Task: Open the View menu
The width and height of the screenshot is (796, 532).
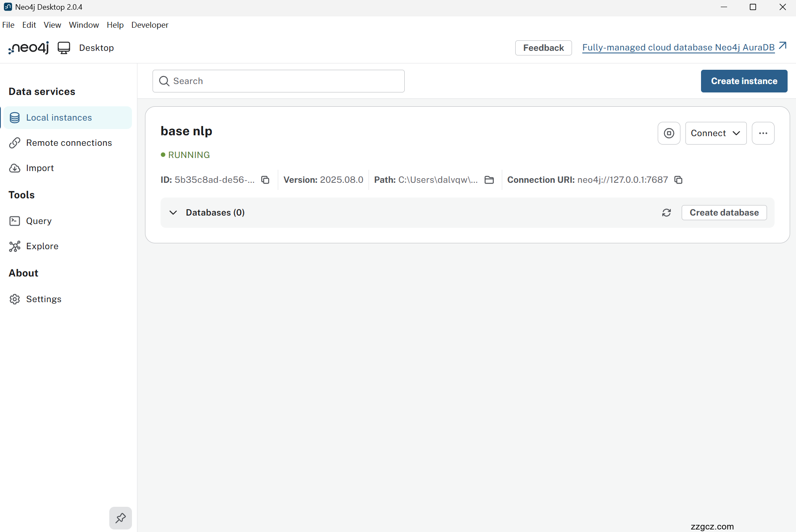Action: point(52,25)
